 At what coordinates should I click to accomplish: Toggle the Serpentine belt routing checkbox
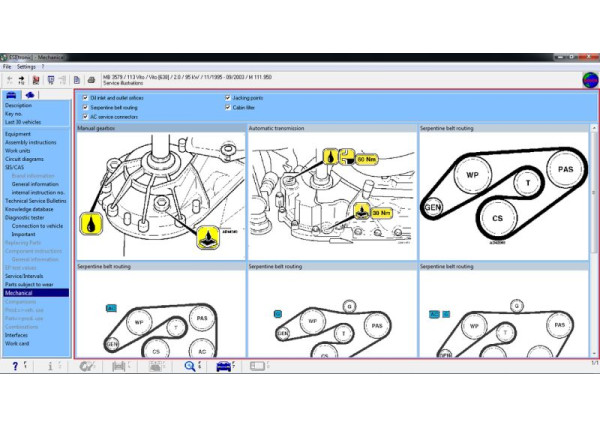85,107
